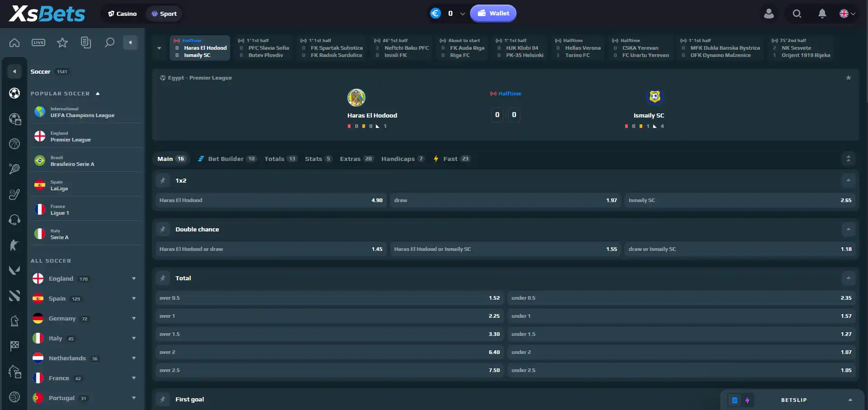Favorite the Haras El Hodood match star
The width and height of the screenshot is (868, 410).
[849, 78]
